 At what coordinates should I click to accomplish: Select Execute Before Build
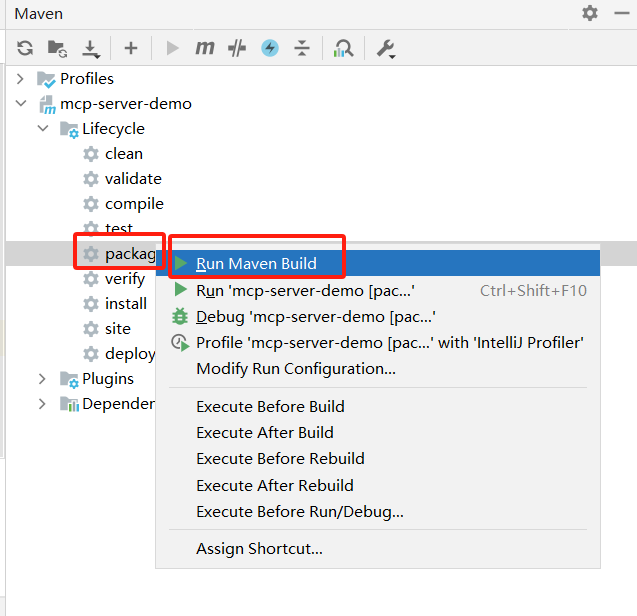pyautogui.click(x=378, y=406)
